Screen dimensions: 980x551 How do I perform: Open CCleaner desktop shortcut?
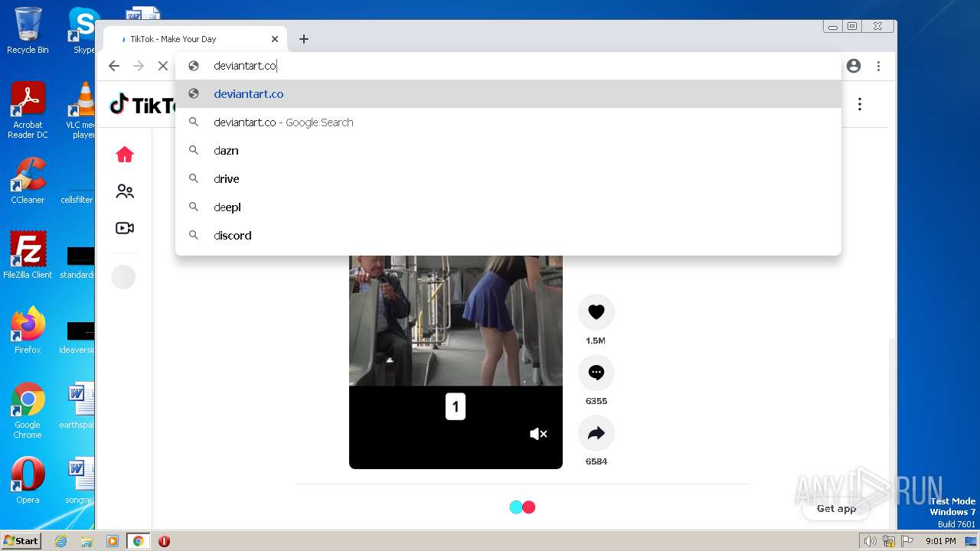(28, 181)
